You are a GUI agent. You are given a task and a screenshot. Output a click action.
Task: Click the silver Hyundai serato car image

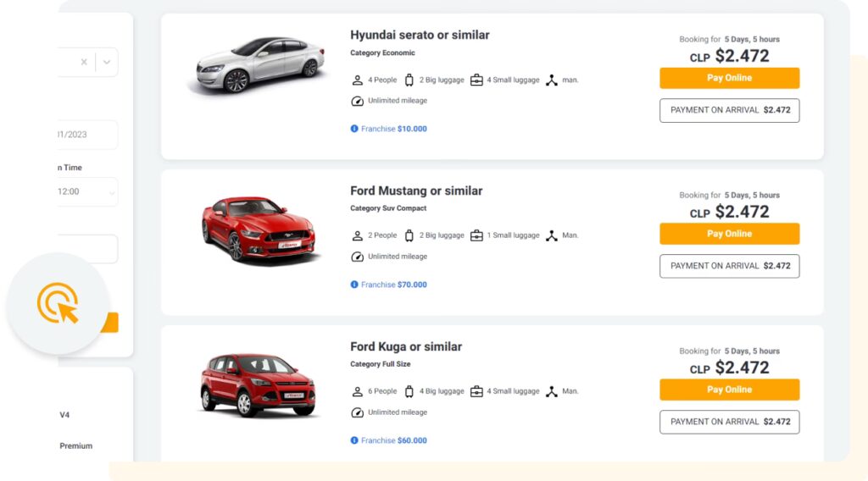[258, 65]
